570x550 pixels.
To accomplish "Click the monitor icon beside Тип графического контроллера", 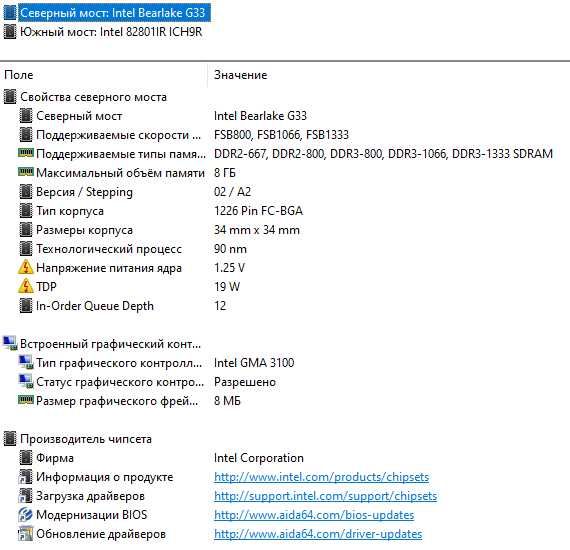I will coord(26,362).
